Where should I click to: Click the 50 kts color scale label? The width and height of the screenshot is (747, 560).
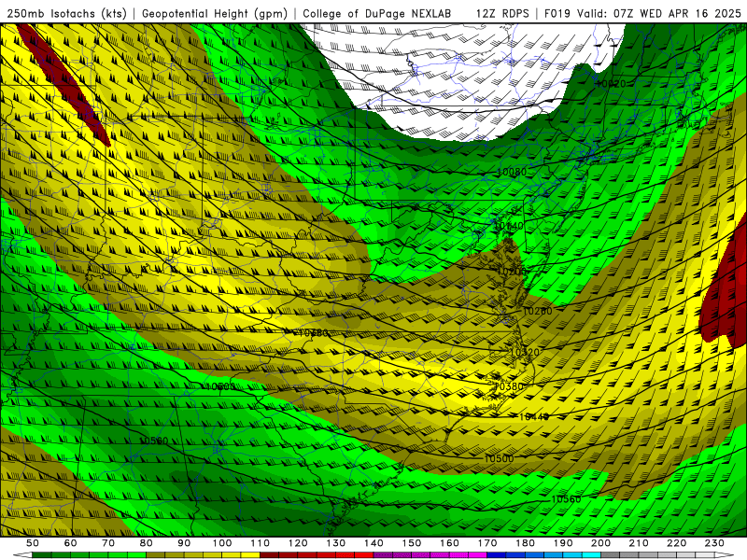[x=33, y=543]
